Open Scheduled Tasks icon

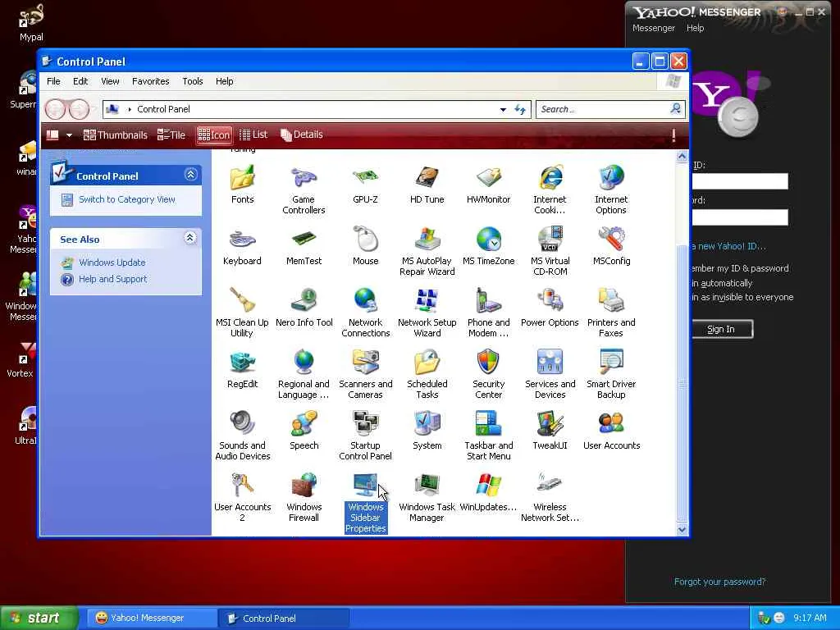point(427,363)
